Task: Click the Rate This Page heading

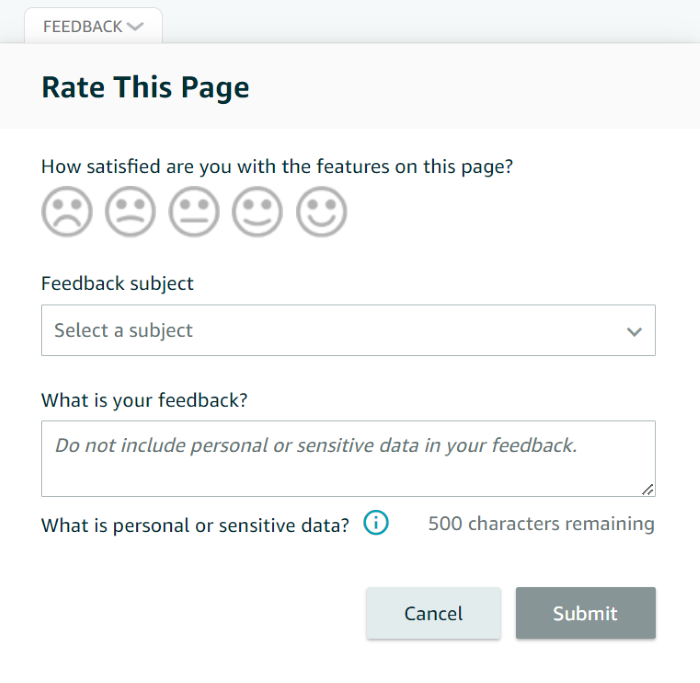Action: [x=145, y=87]
